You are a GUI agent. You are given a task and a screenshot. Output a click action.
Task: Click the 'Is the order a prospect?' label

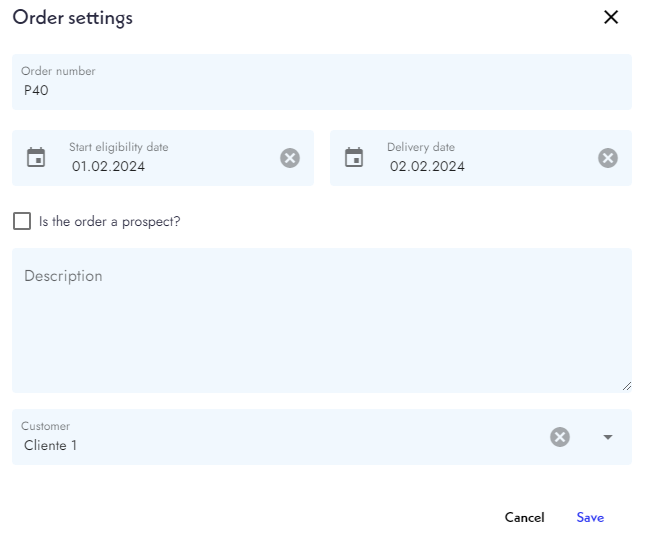[109, 222]
